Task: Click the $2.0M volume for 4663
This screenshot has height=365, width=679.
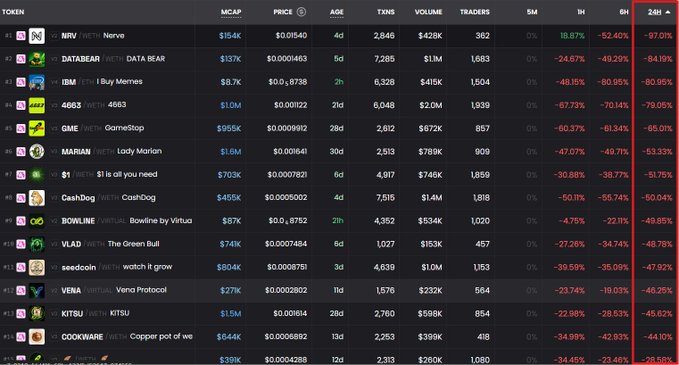Action: (x=430, y=105)
